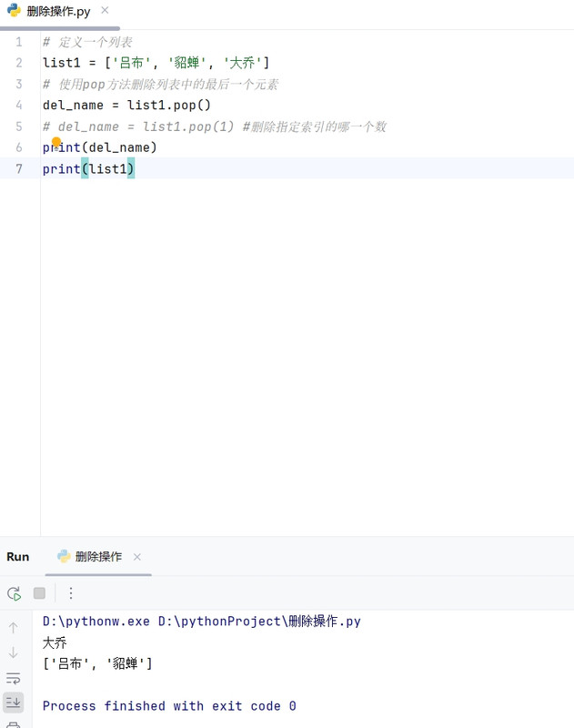Toggle soft-wrap in the run console
The width and height of the screenshot is (574, 728).
click(x=13, y=678)
